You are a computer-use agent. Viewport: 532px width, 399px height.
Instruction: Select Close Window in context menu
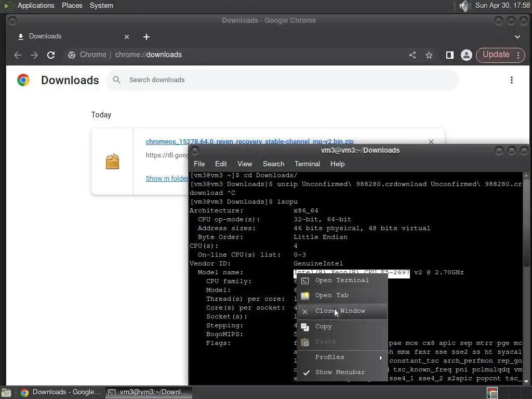342,311
